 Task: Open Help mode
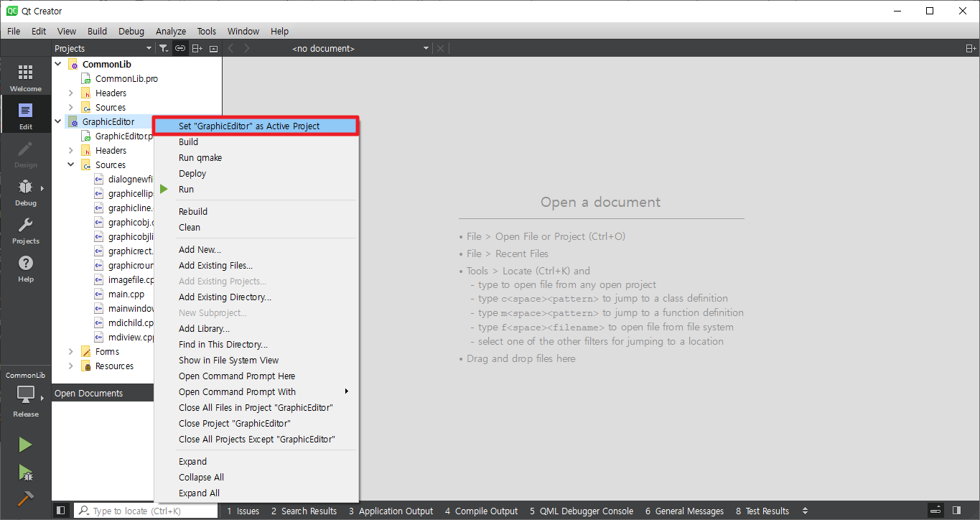(x=25, y=267)
